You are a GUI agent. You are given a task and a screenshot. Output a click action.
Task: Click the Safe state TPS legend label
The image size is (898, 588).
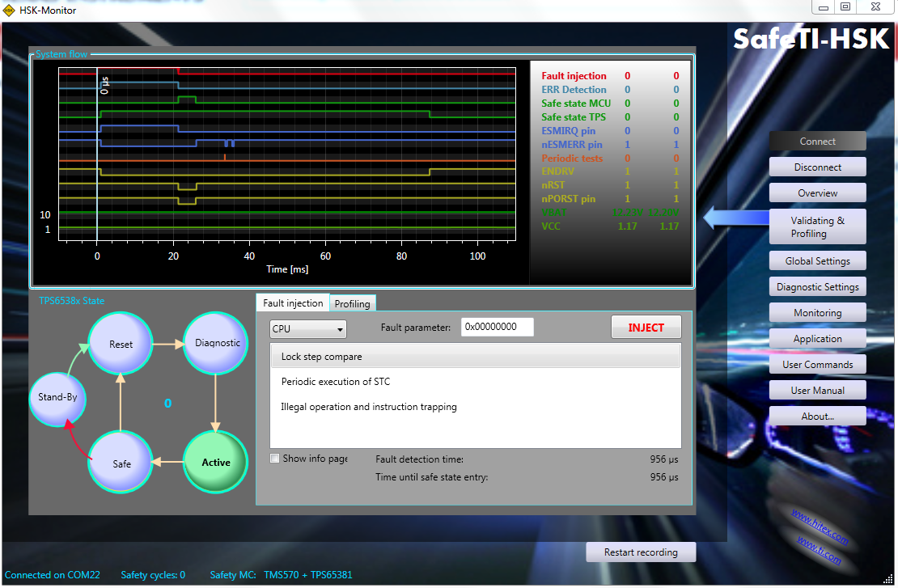[x=574, y=116]
